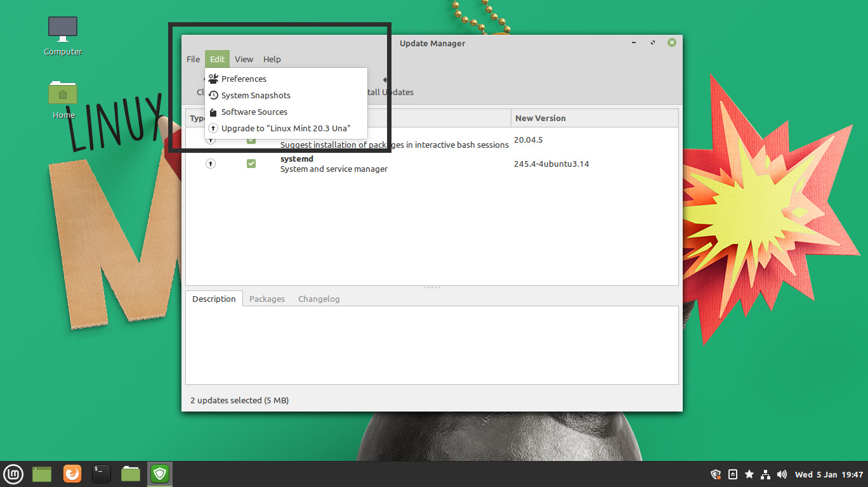Open Files manager from the panel
The width and height of the screenshot is (868, 487).
131,474
